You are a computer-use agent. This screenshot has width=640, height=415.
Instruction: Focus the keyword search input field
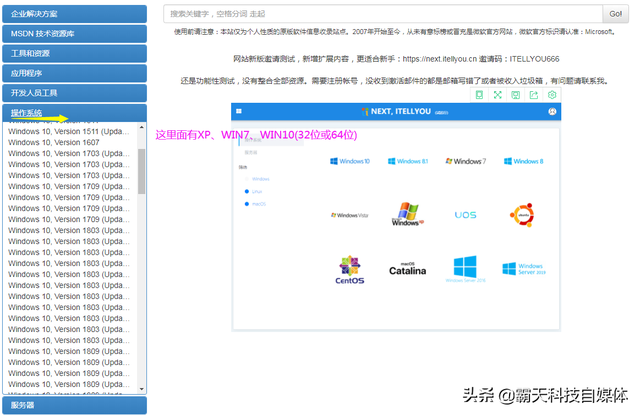[383, 14]
